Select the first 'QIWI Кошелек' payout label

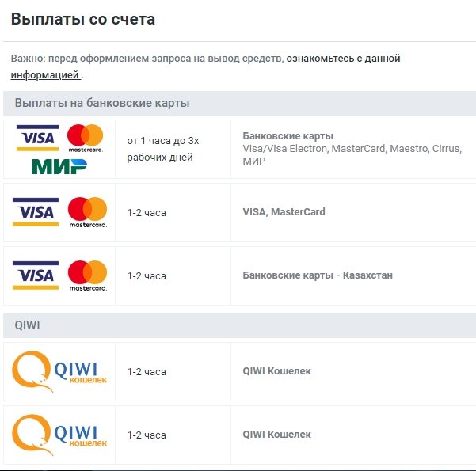tap(276, 371)
